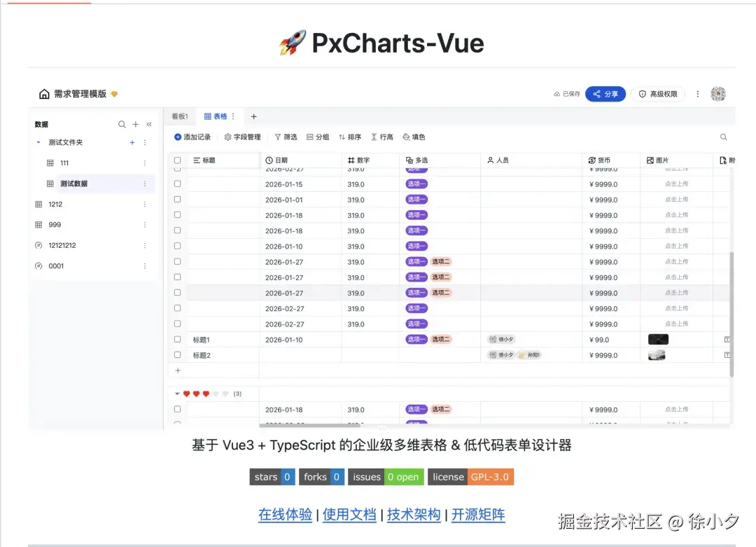Open more options for 999
Screen dimensions: 756x547
pos(145,225)
